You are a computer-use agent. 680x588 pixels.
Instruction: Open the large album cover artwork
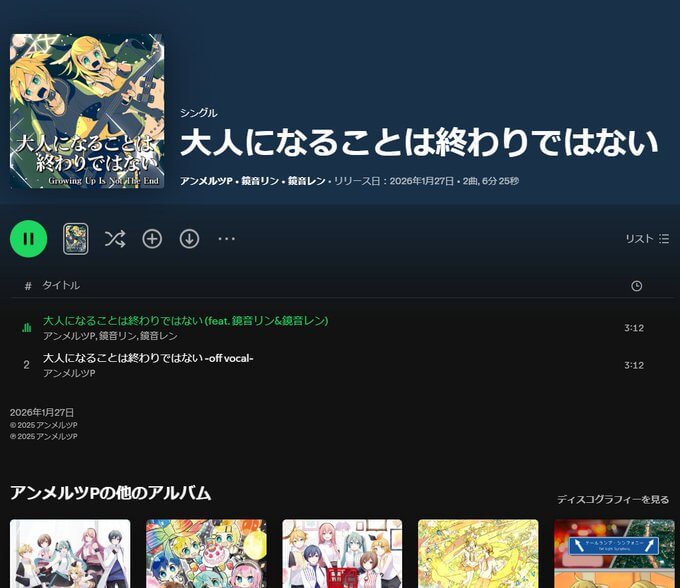(x=87, y=111)
